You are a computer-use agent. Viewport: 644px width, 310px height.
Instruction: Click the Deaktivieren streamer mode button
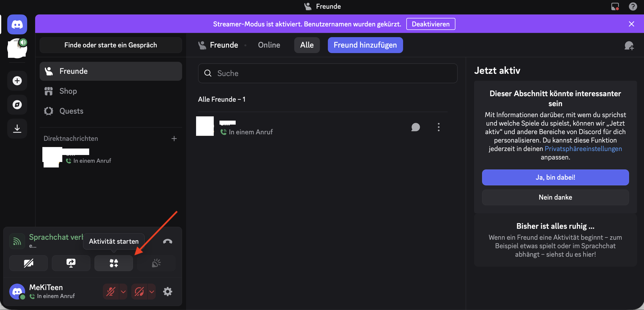coord(430,24)
